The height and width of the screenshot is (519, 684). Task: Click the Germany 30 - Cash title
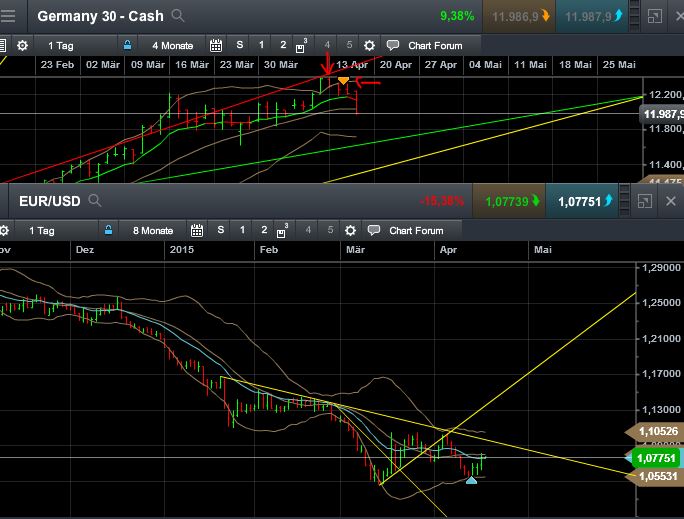pyautogui.click(x=100, y=16)
